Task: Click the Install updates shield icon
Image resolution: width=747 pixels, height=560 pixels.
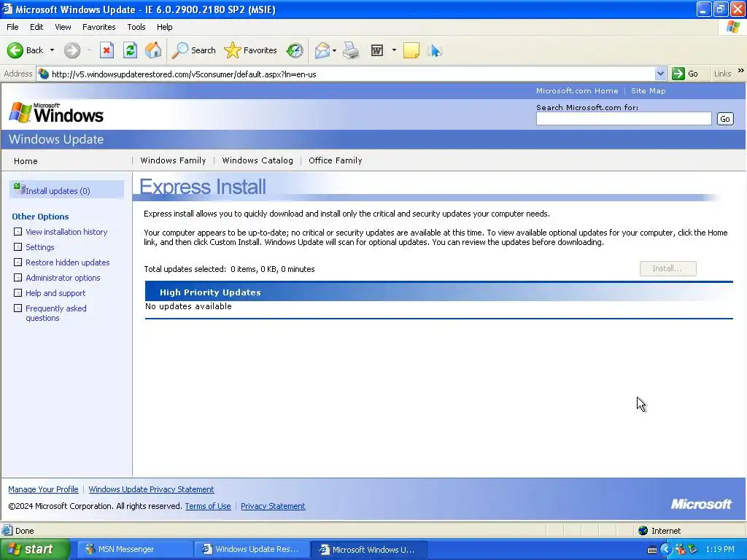Action: tap(19, 189)
